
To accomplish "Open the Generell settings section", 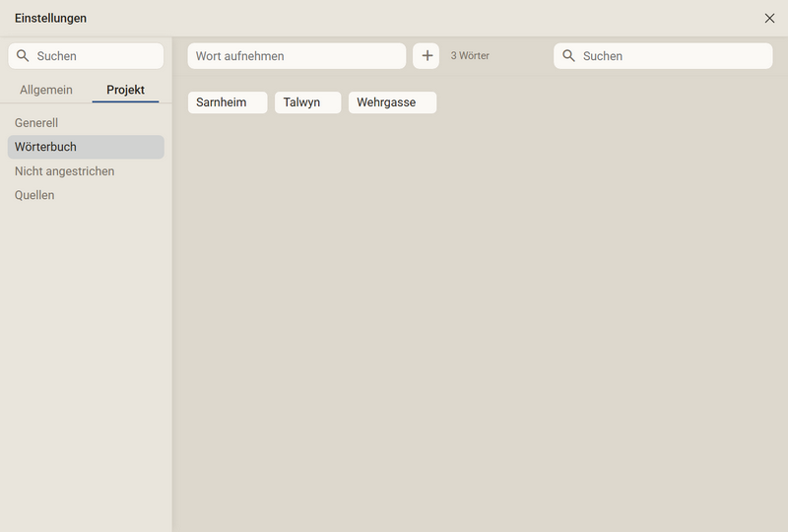I will click(86, 123).
